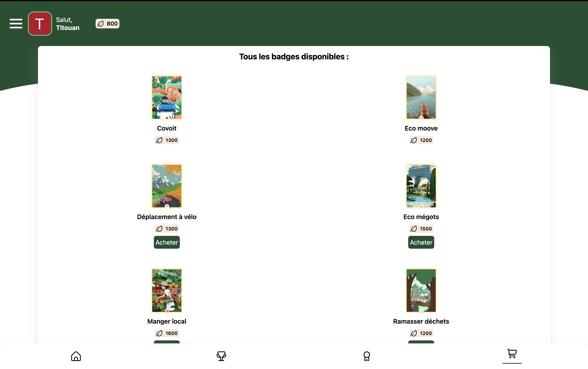This screenshot has height=369, width=588.
Task: Open the Déplacement à vélo badge picture
Action: pos(167,186)
